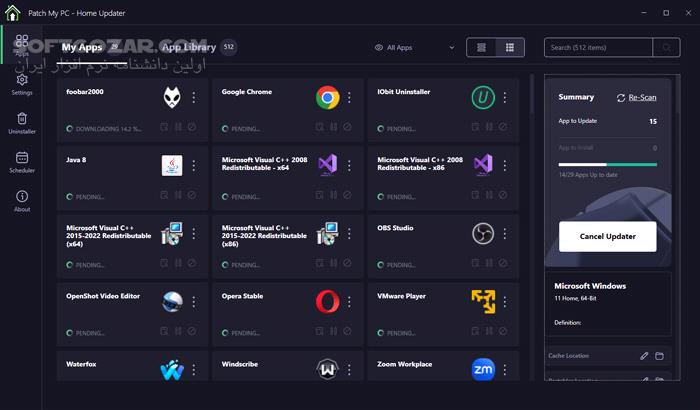This screenshot has height=410, width=700.
Task: Click skip icon on Opera Stable card
Action: click(x=346, y=333)
